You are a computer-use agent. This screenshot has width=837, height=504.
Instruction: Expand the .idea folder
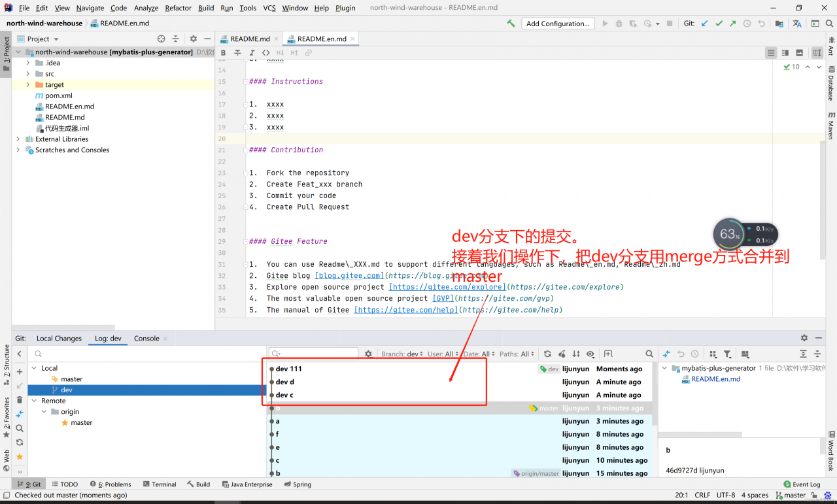coord(28,63)
